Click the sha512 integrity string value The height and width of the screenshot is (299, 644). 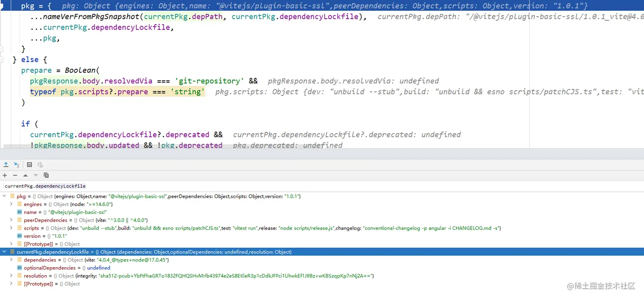tap(236, 276)
